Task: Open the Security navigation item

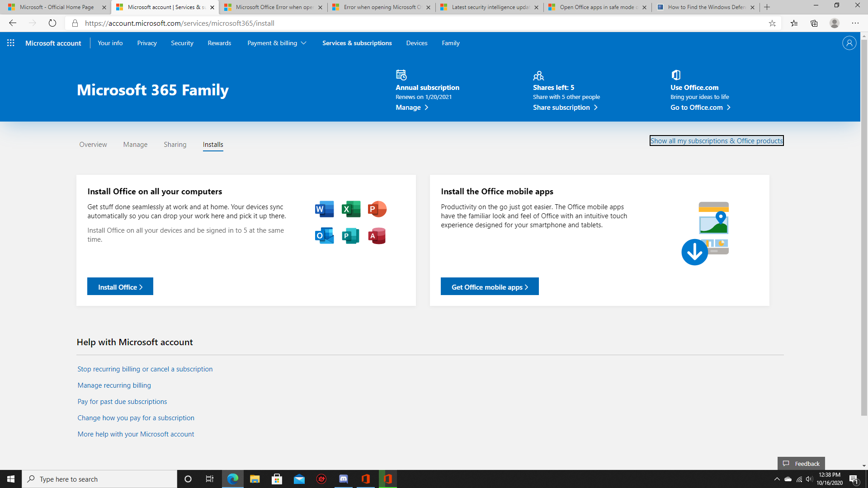Action: coord(182,43)
